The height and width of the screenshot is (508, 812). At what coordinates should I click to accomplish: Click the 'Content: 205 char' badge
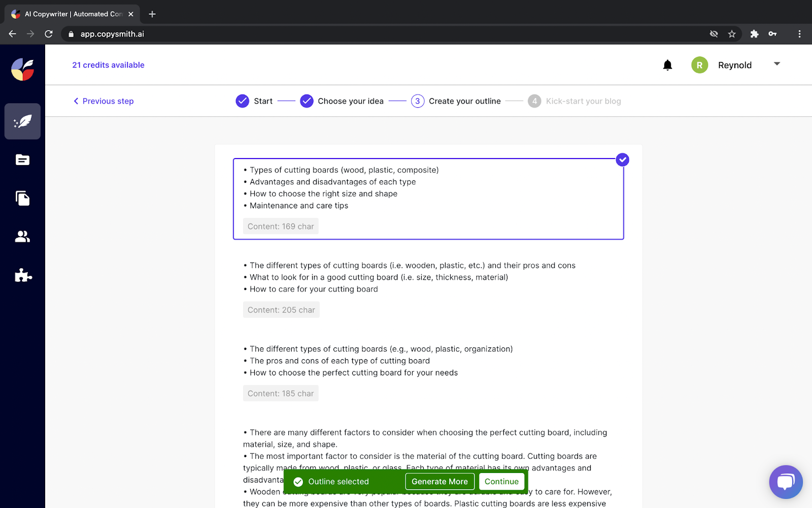click(x=281, y=310)
